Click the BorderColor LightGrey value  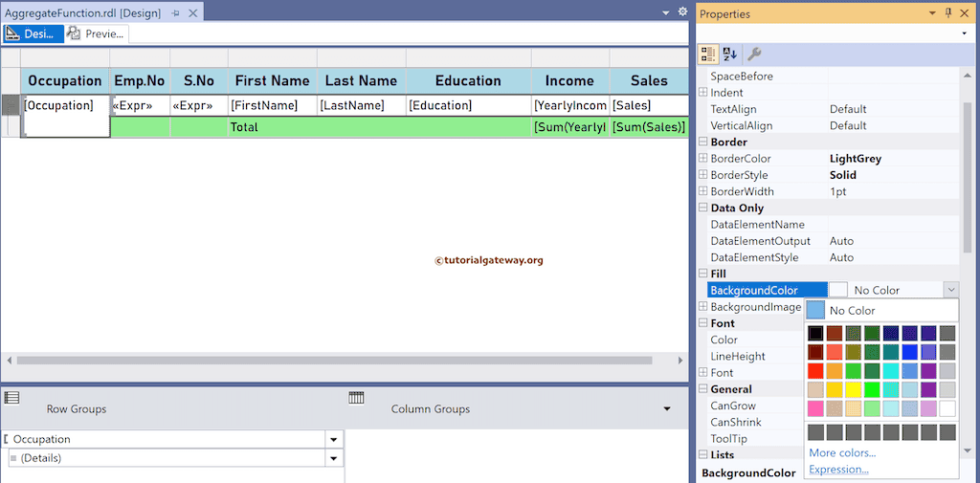coord(856,159)
